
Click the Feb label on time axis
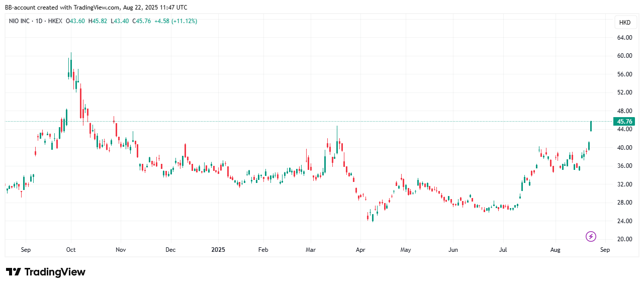click(x=263, y=250)
